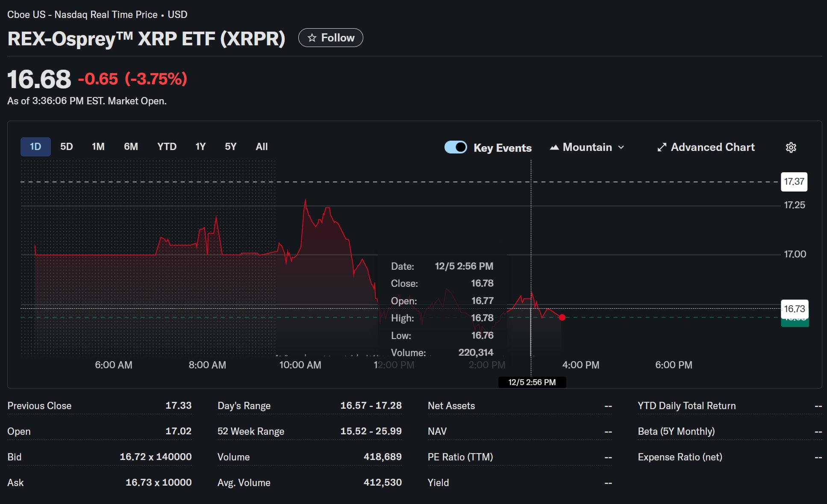Click the 12/5 2:56 PM time marker
Viewport: 827px width, 504px height.
click(532, 382)
